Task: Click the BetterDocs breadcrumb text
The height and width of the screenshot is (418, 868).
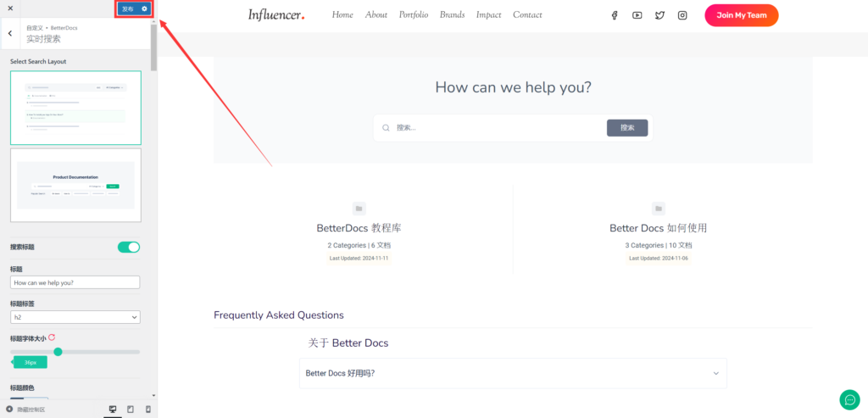Action: tap(64, 28)
